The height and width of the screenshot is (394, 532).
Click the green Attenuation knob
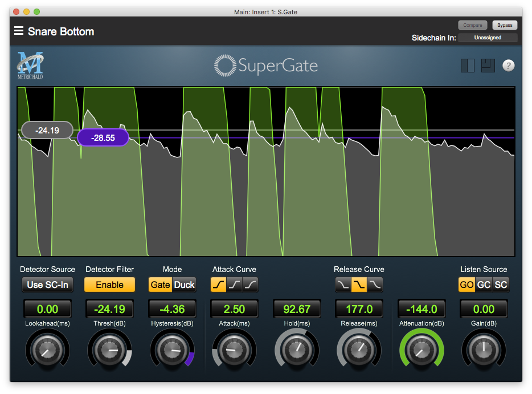coord(421,350)
